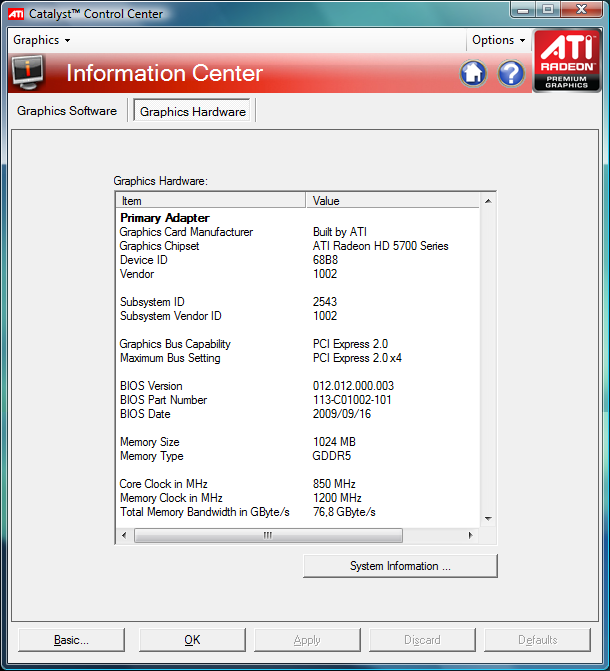Click the '1200 MHz' value
This screenshot has height=671, width=610.
coord(337,498)
